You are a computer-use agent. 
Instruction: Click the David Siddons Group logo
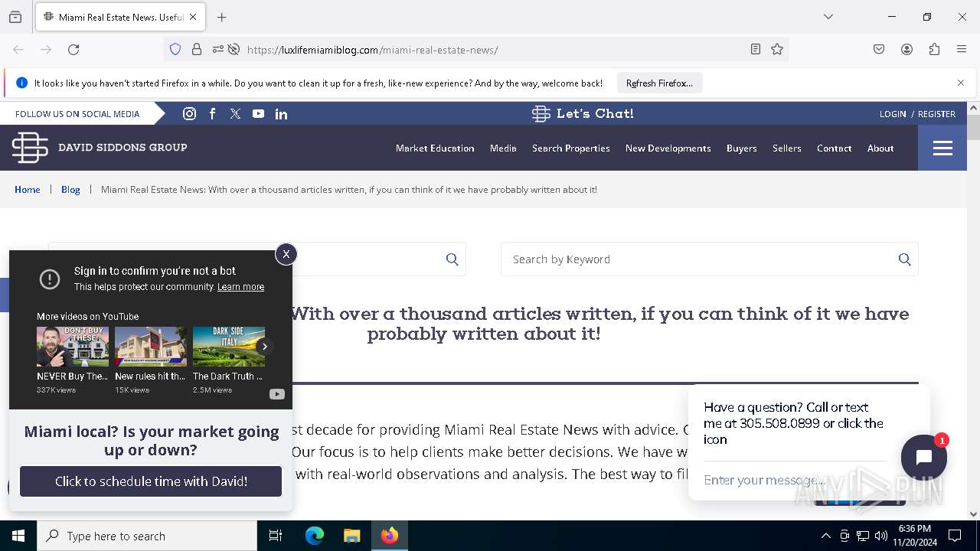click(x=100, y=147)
